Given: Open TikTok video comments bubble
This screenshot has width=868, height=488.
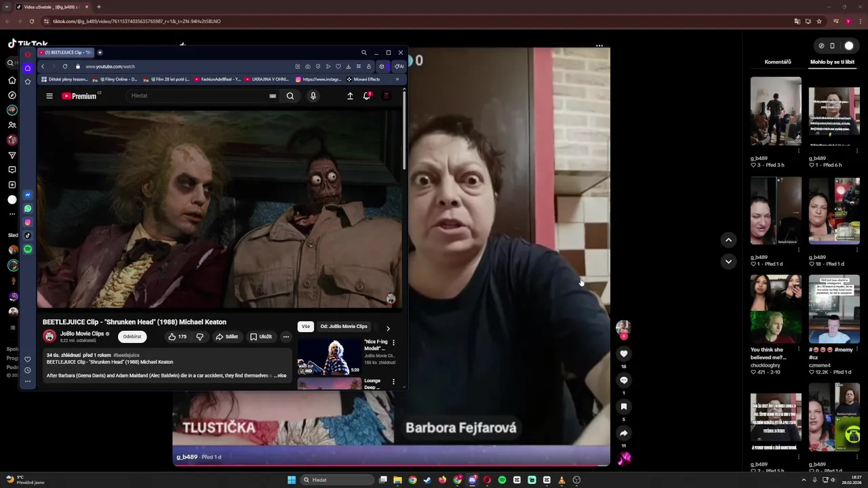Looking at the screenshot, I should pos(624,380).
